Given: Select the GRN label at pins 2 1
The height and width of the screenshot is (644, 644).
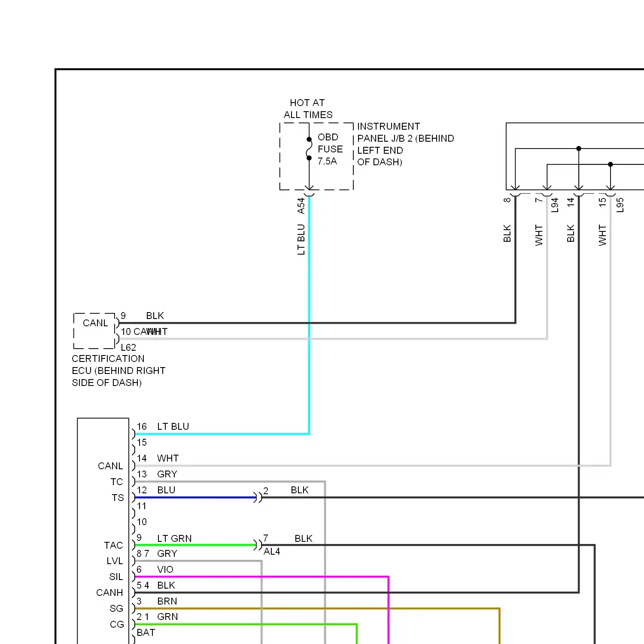Looking at the screenshot, I should (167, 617).
